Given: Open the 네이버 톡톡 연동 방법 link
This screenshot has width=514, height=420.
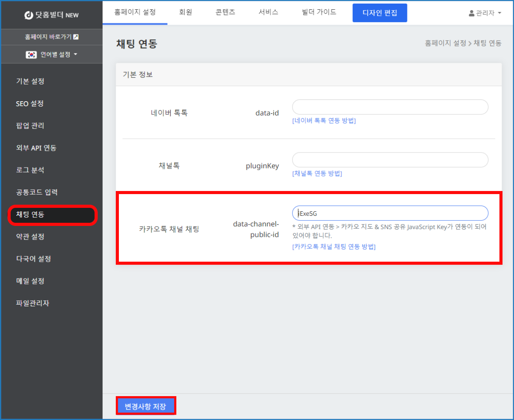Looking at the screenshot, I should [324, 121].
